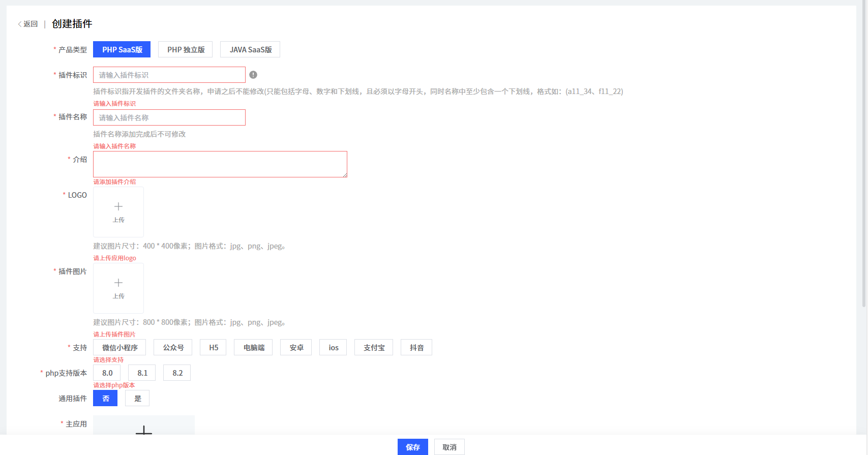This screenshot has width=868, height=455.
Task: Choose php version 8.1
Action: (x=142, y=373)
